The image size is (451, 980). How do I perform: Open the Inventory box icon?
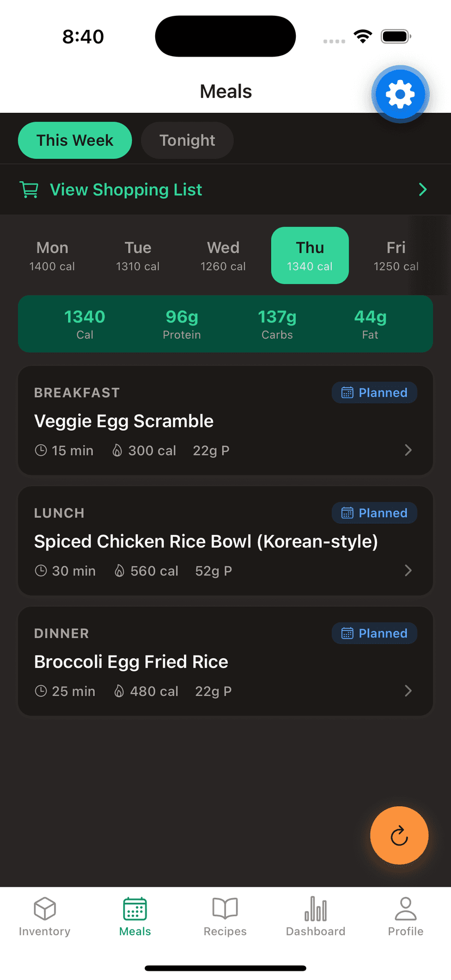45,909
